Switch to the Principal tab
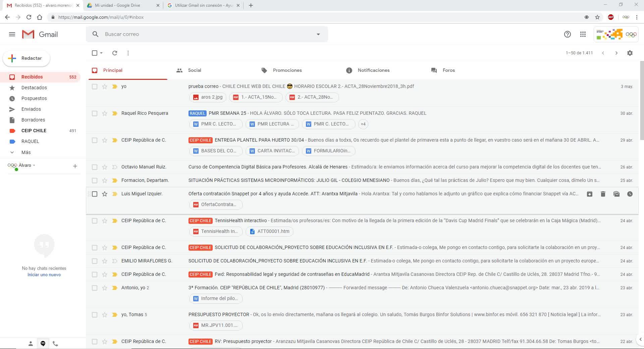Image resolution: width=644 pixels, height=349 pixels. point(128,70)
